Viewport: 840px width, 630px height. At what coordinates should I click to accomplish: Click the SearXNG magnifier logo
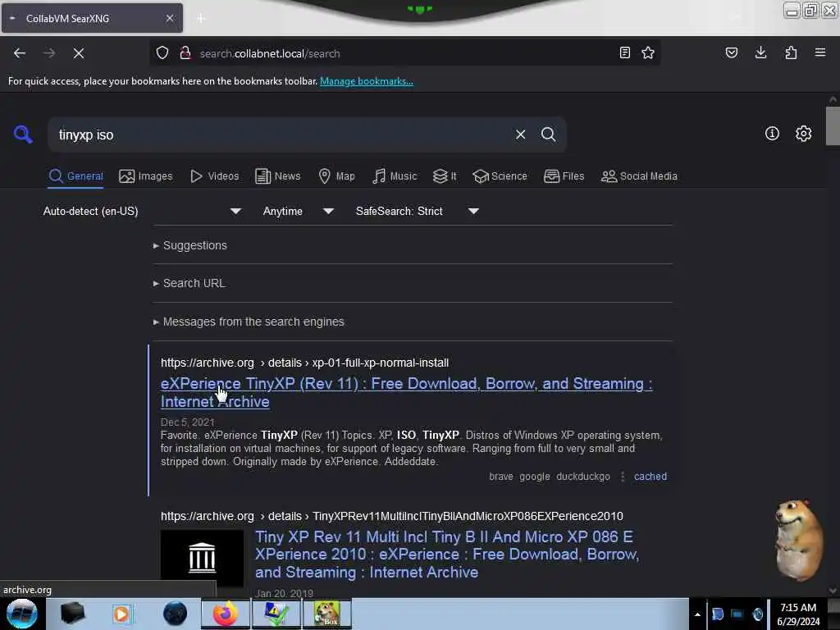point(23,134)
